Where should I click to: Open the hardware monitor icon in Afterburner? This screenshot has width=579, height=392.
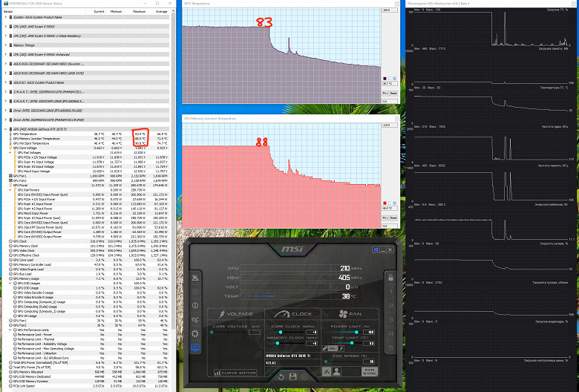tap(195, 347)
